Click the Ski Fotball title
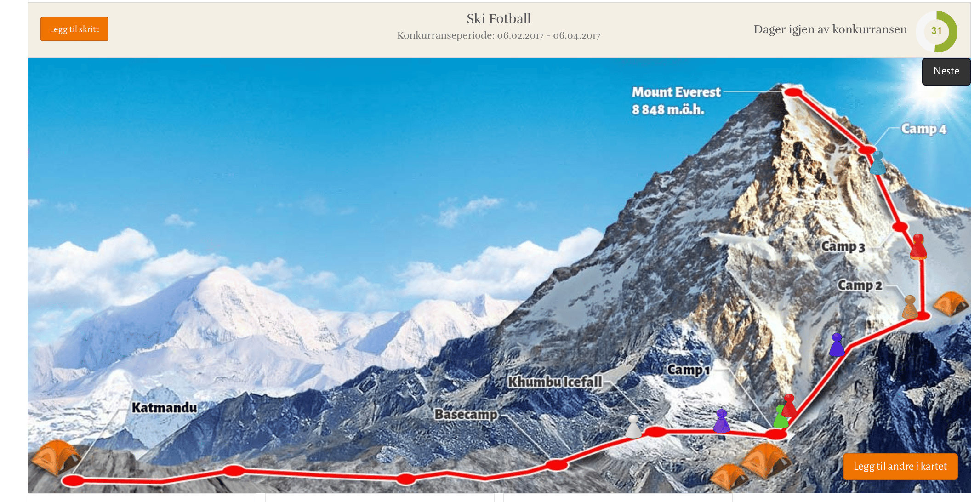The image size is (980, 502). (499, 18)
